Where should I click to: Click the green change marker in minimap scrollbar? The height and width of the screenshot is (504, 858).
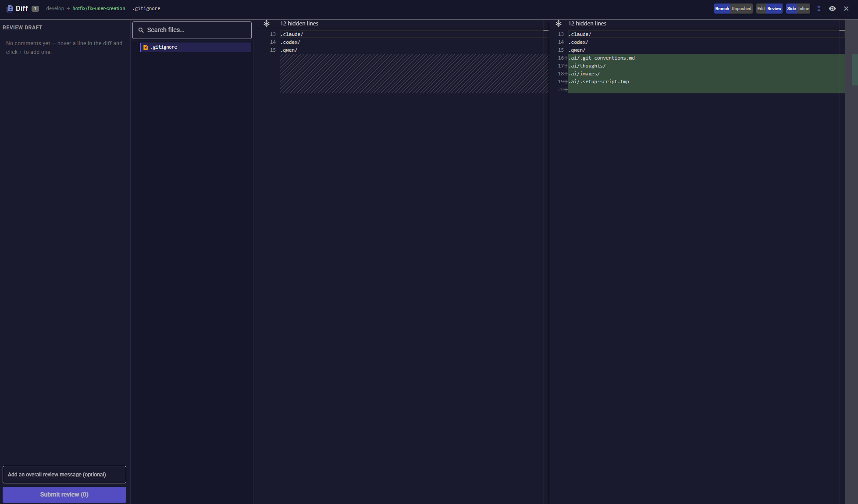coord(854,70)
